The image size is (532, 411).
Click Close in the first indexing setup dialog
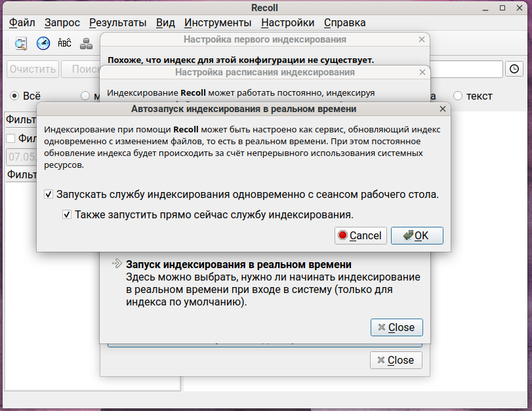pos(396,360)
